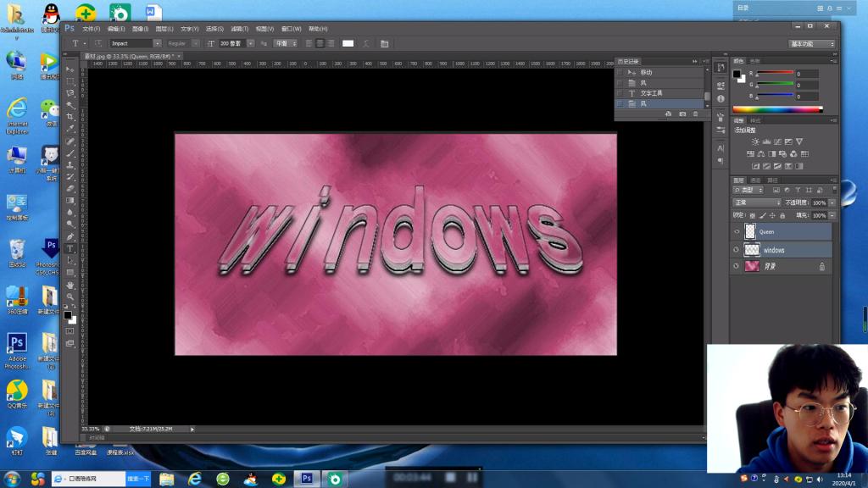Delete current state in History panel
The height and width of the screenshot is (488, 868).
696,114
